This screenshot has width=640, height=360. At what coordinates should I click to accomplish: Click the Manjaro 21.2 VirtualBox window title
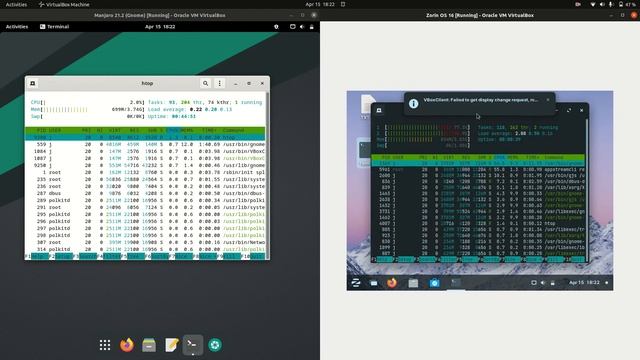(160, 15)
